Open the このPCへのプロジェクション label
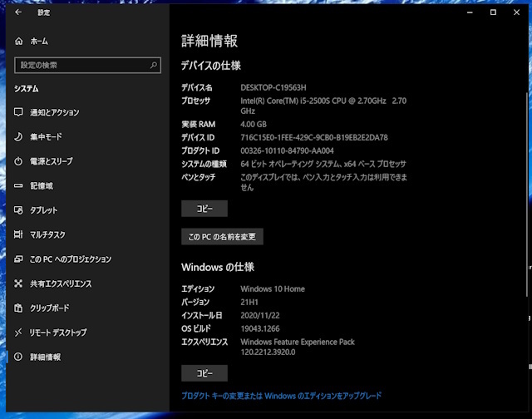532x419 pixels. tap(71, 259)
